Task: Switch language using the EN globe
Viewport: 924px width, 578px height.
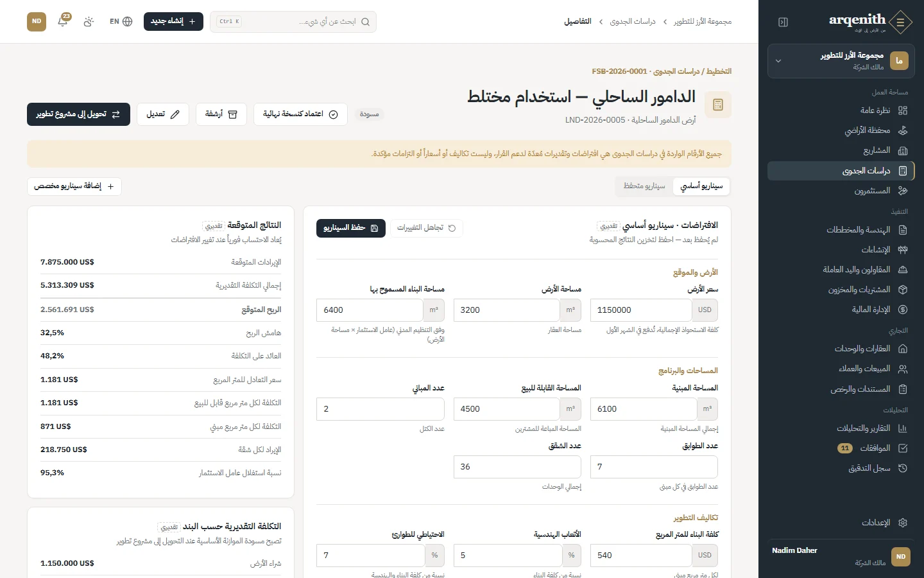Action: tap(121, 21)
